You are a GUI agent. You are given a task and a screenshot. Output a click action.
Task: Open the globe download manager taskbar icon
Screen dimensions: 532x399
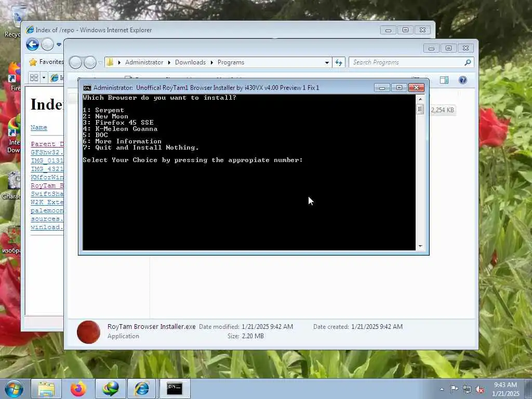111,389
